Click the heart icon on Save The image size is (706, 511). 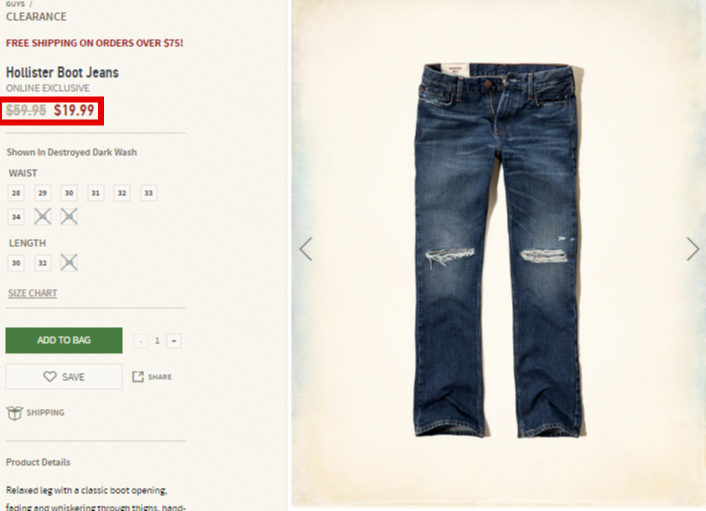coord(50,376)
